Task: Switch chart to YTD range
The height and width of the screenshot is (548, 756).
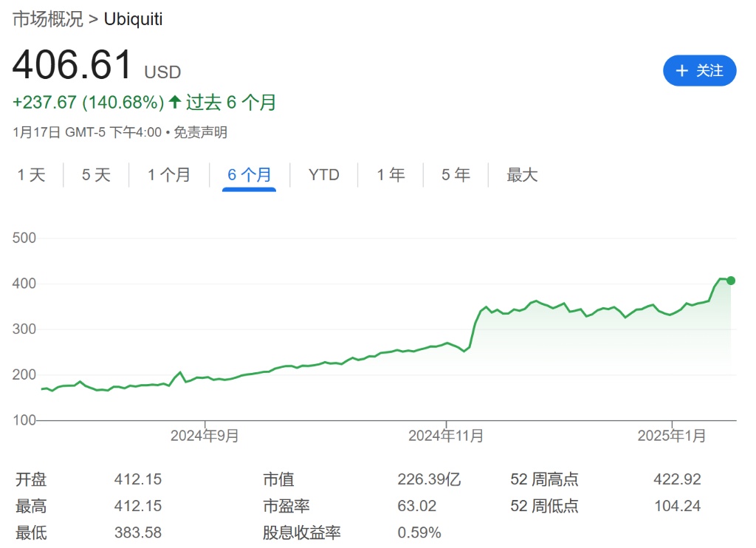Action: (x=323, y=175)
